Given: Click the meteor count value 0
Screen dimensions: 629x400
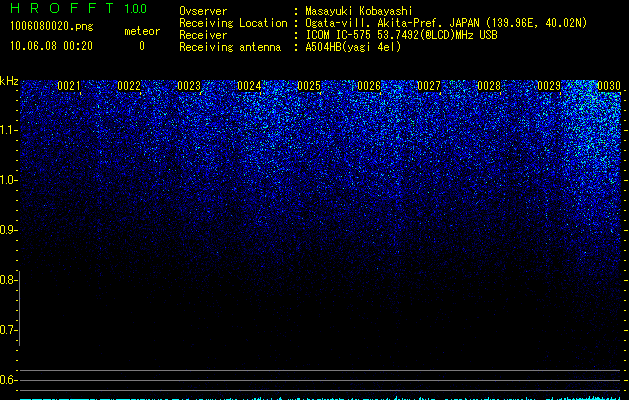Looking at the screenshot, I should coord(142,46).
